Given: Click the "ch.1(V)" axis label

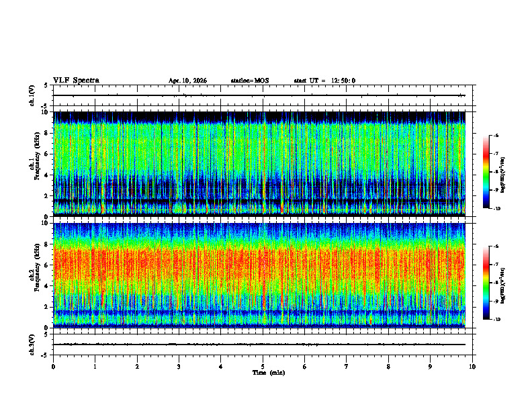Looking at the screenshot, I should (x=32, y=95).
